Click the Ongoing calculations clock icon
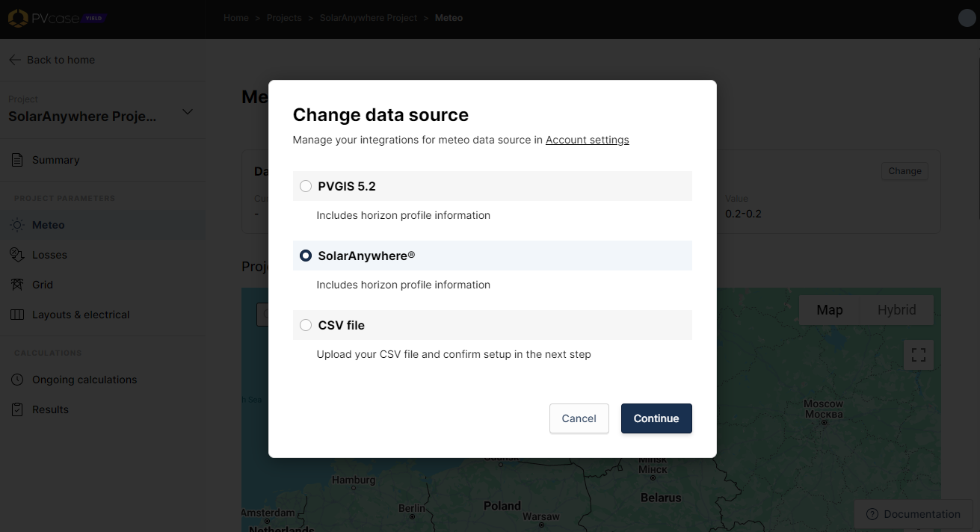Screen dimensions: 980x532 17,380
